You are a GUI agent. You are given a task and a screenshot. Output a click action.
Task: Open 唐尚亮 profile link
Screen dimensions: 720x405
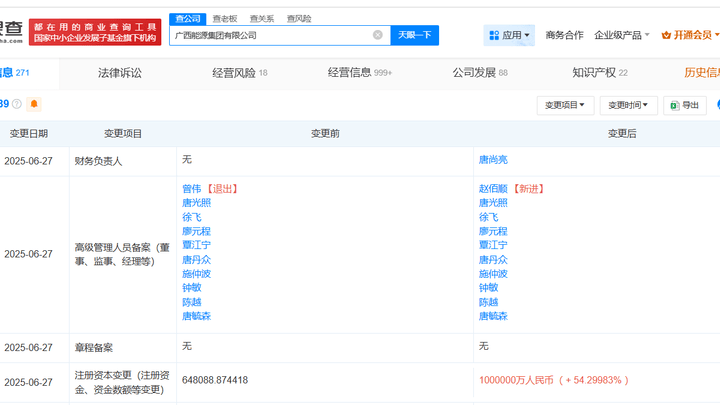point(493,160)
